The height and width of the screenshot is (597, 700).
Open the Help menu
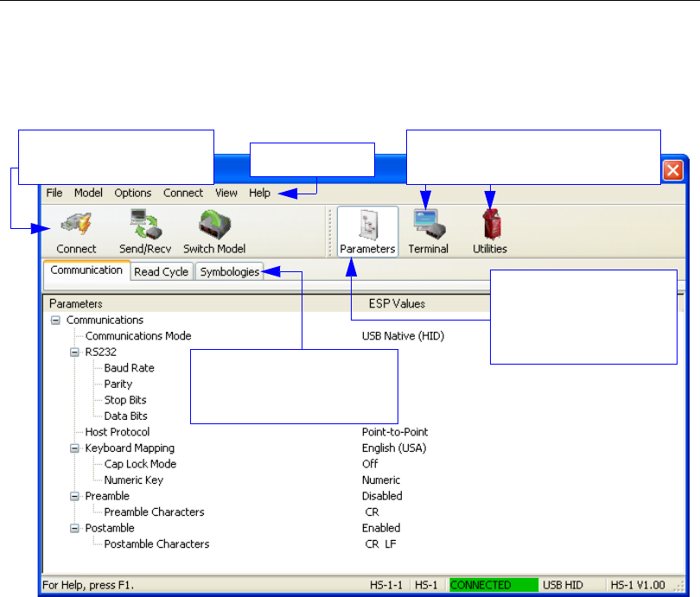tap(259, 193)
